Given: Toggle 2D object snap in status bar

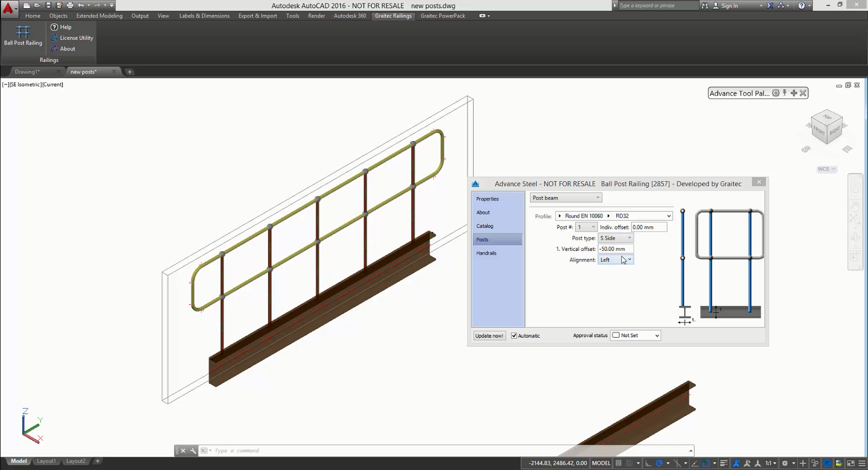Looking at the screenshot, I should click(706, 463).
